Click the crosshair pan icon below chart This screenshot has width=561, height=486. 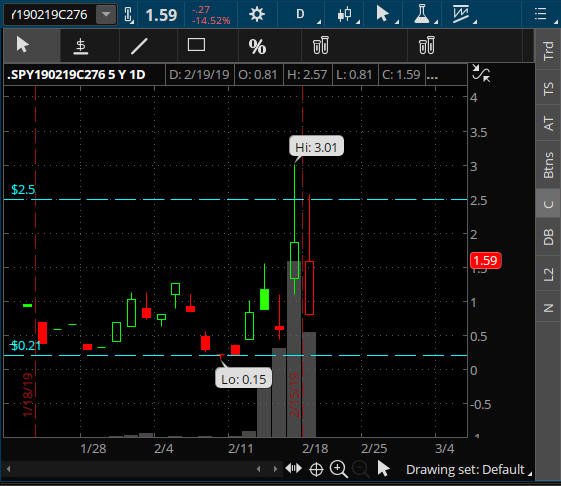coord(316,469)
